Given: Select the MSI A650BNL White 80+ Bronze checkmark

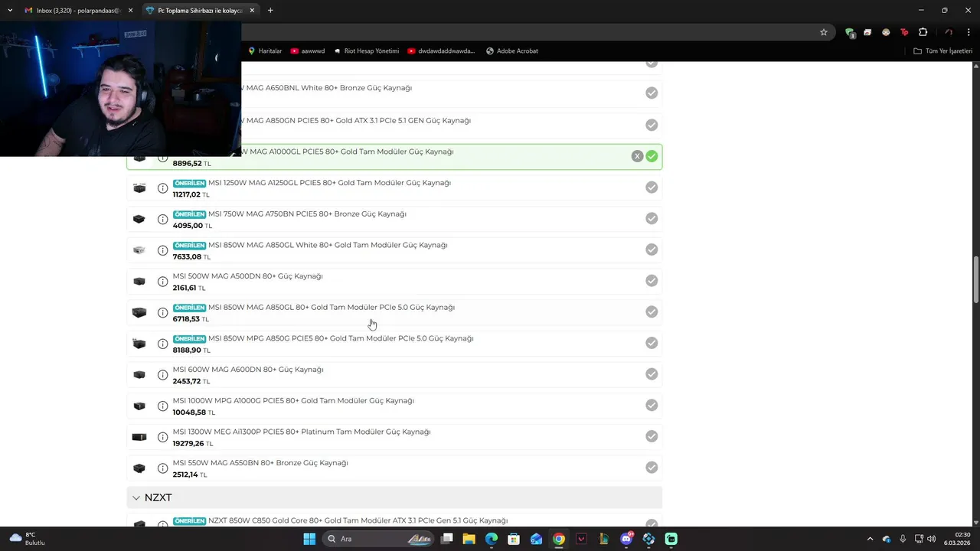Looking at the screenshot, I should pos(652,93).
